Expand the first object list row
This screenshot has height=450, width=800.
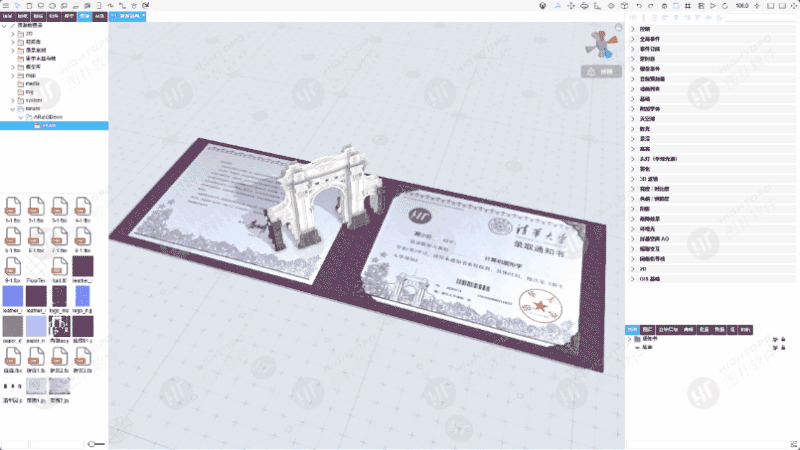coord(630,339)
